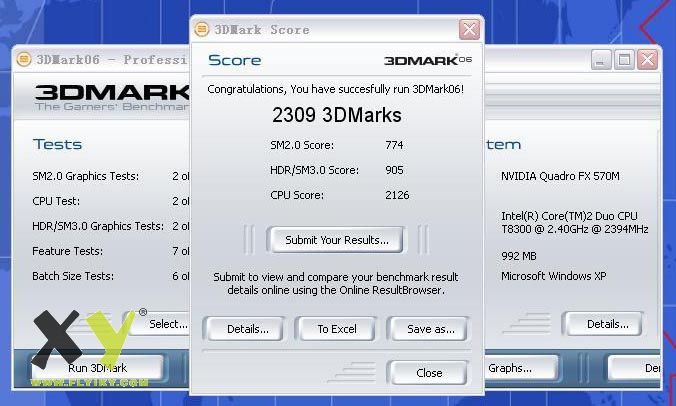The image size is (676, 406).
Task: Minimize the 3DMark06 main window
Action: pos(601,59)
